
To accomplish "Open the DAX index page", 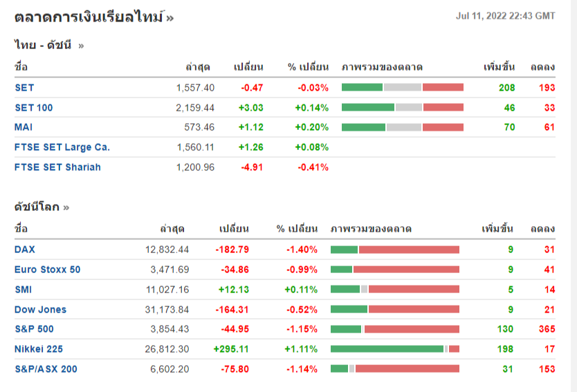I will click(24, 250).
